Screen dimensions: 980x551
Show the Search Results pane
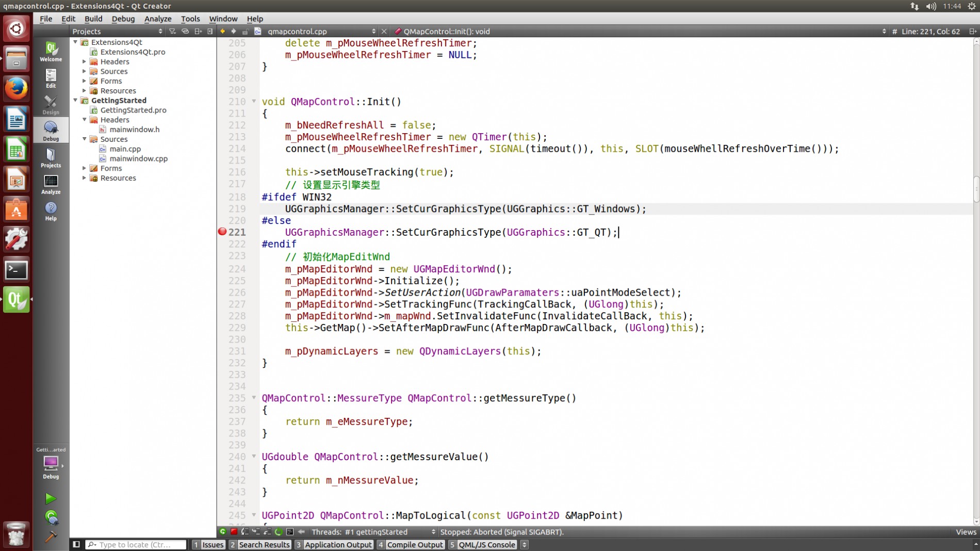tap(260, 544)
